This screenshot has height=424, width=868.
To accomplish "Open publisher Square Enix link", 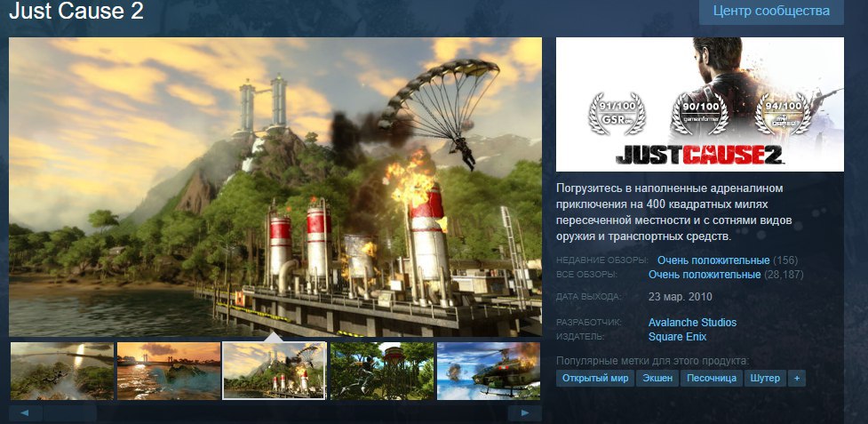I will click(678, 337).
